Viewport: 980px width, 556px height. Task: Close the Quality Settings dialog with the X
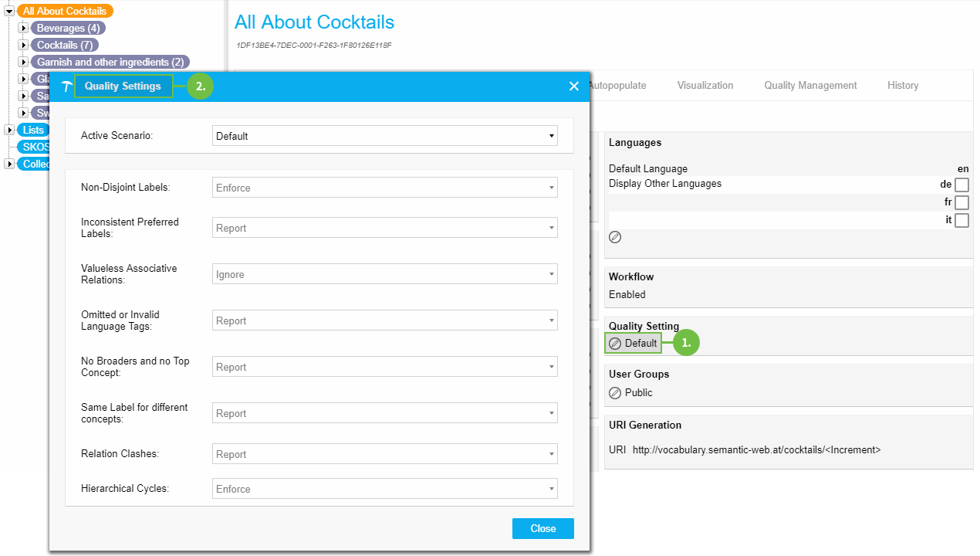[x=573, y=86]
